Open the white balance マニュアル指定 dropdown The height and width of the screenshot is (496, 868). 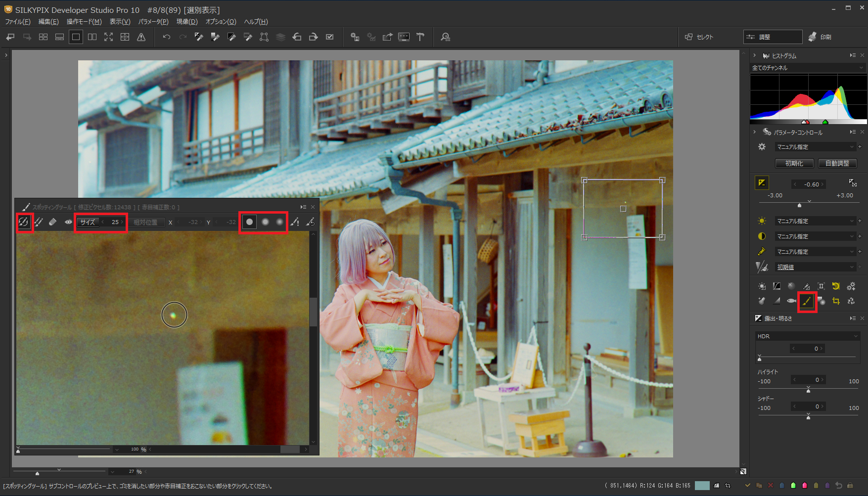815,221
